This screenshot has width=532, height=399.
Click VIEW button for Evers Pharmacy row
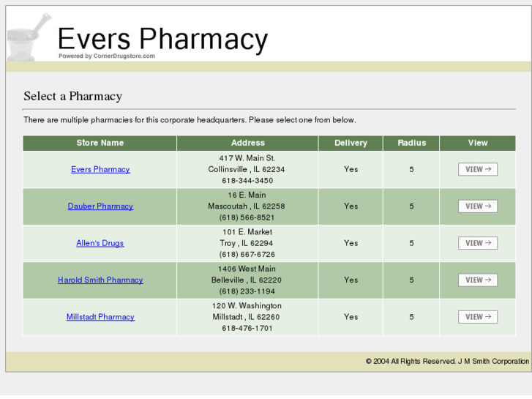(478, 169)
